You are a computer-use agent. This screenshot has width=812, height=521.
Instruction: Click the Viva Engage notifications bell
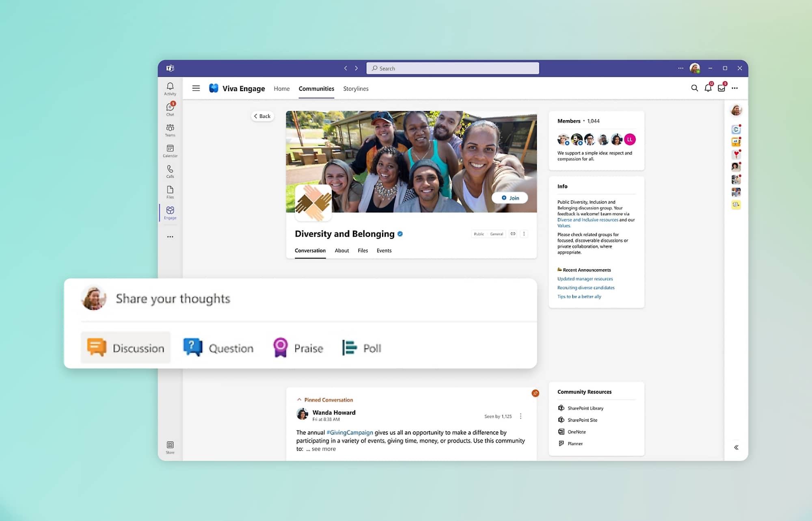708,88
